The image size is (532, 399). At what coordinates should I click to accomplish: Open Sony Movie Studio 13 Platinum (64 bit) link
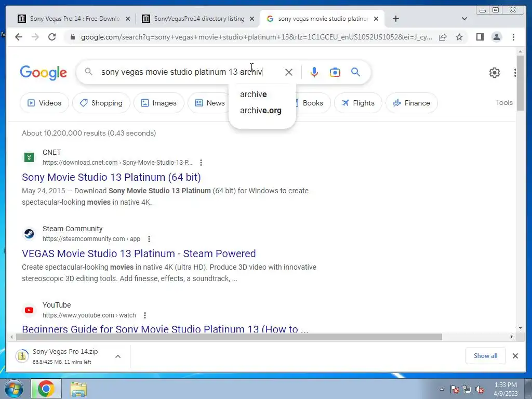[x=111, y=177]
